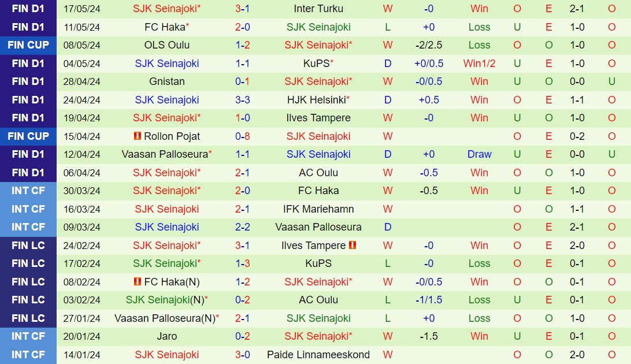The width and height of the screenshot is (631, 364).
Task: Click the red card icon after Ilves Tampere
Action: click(x=352, y=246)
